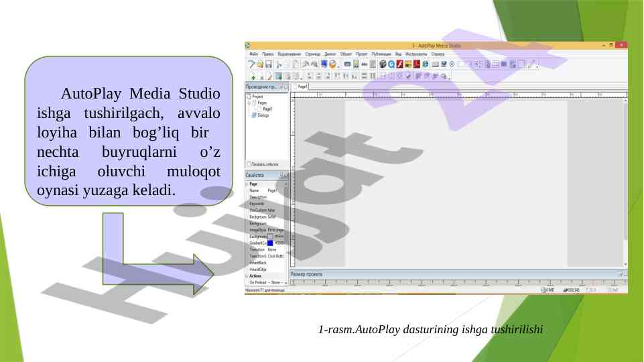This screenshot has width=644, height=362.
Task: Open the Объект menu
Action: tap(346, 54)
